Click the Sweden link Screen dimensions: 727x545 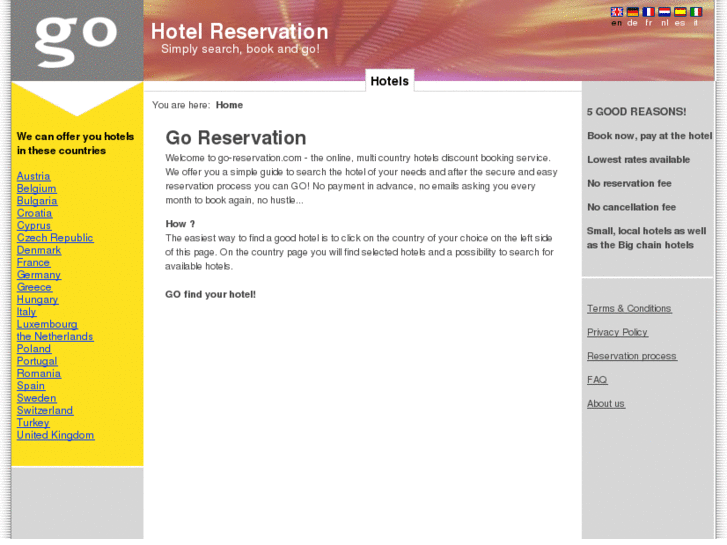(37, 398)
